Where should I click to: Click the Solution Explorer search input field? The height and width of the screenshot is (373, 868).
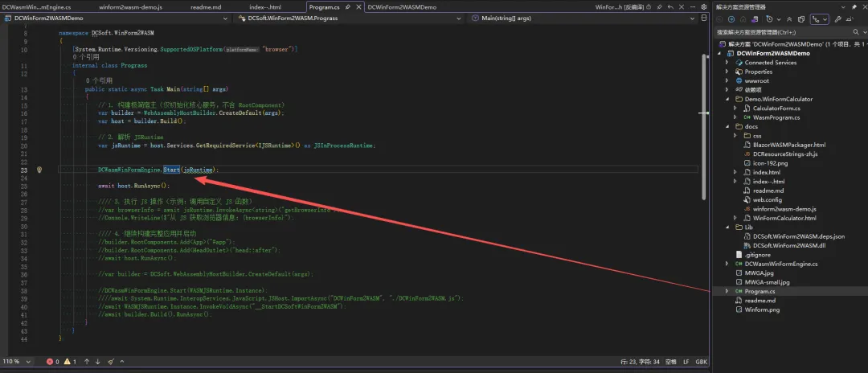tap(782, 32)
